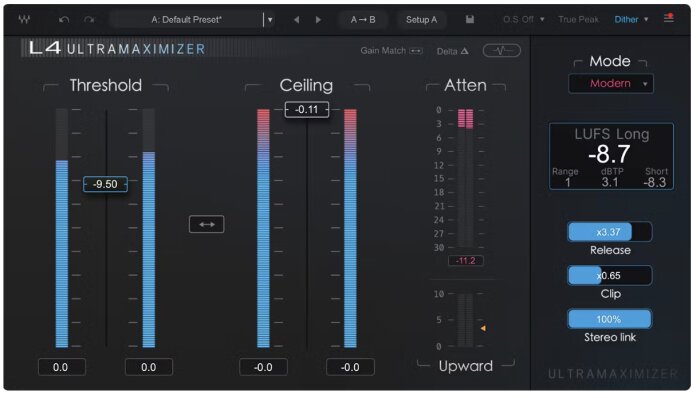
Task: Open the preset list dropdown arrow
Action: coord(270,20)
